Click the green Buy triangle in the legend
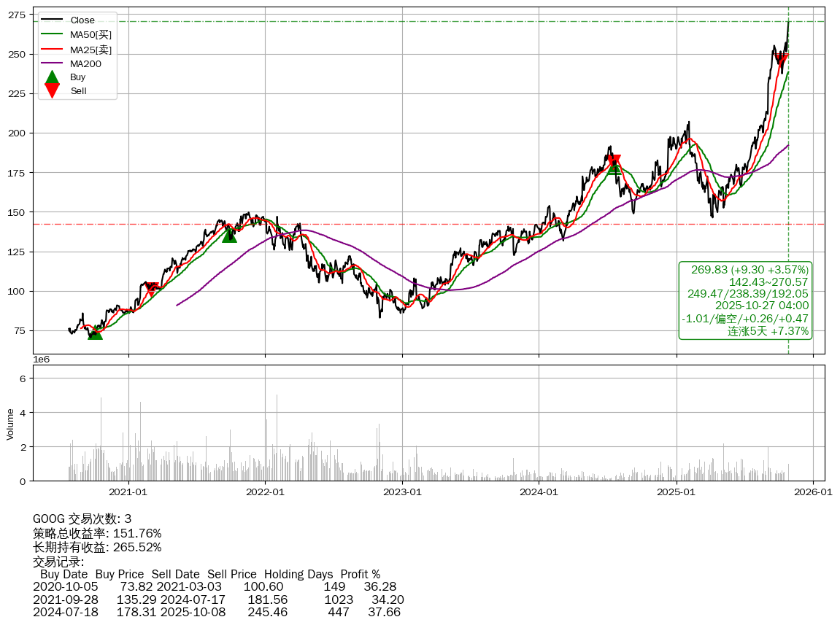Viewport: 840px width, 625px height. coord(52,77)
